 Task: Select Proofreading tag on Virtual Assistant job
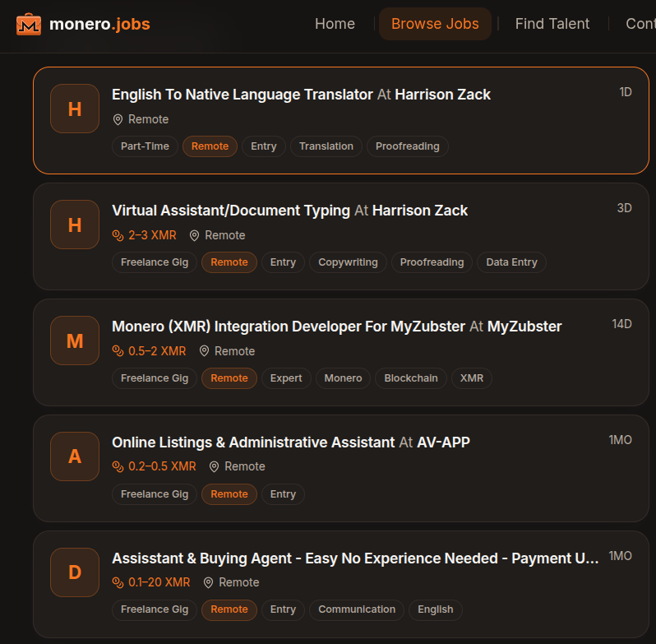coord(432,262)
